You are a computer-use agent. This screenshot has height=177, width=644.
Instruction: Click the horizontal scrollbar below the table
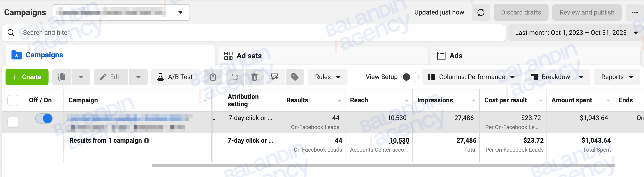pyautogui.click(x=383, y=165)
